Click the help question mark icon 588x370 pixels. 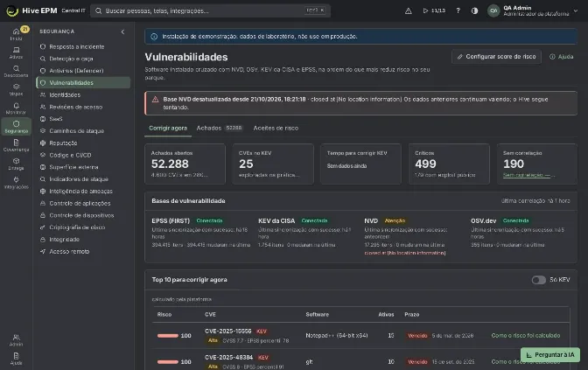(458, 10)
